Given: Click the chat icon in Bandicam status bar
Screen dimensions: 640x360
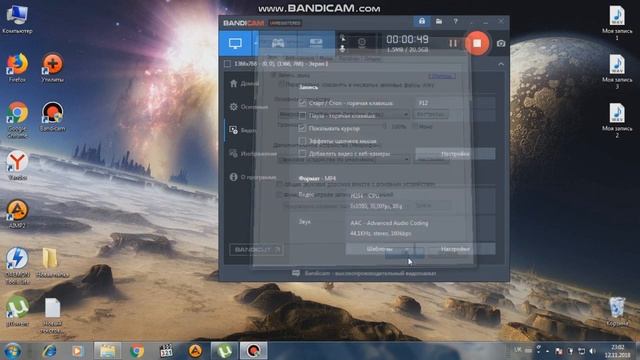Looking at the screenshot, I should click(x=296, y=273).
